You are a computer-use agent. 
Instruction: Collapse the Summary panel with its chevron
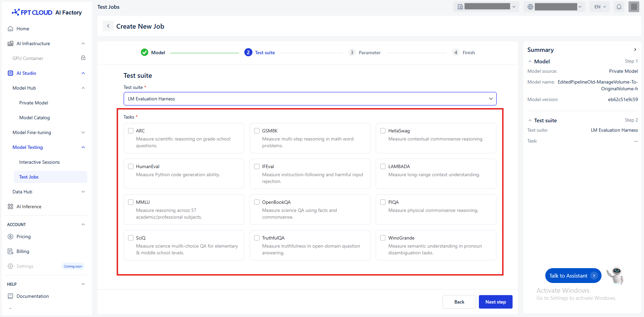click(x=635, y=50)
